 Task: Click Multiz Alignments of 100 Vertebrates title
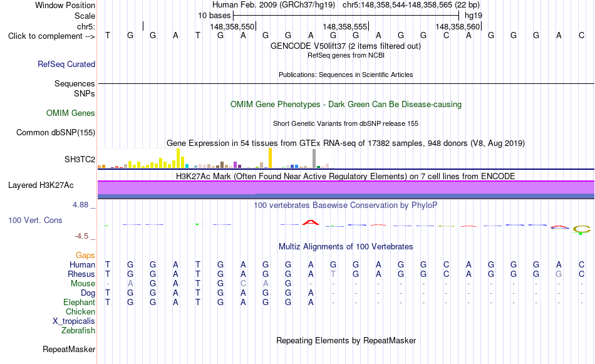[x=346, y=247]
